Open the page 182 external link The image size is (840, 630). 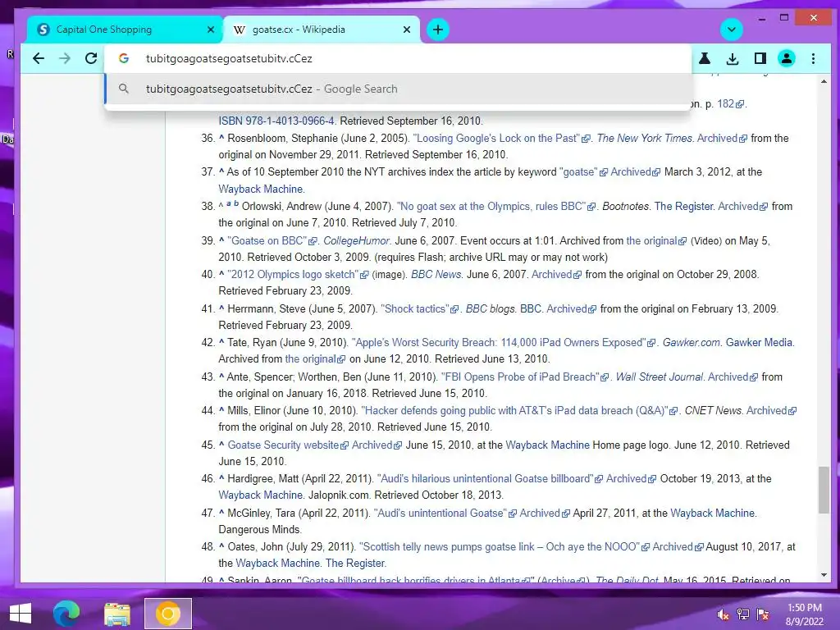coord(730,103)
